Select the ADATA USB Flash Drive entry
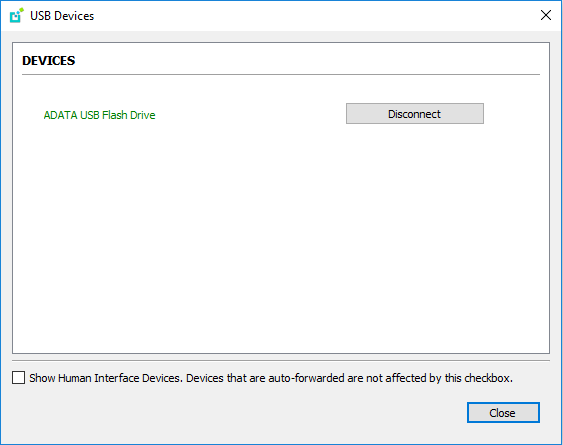Image resolution: width=563 pixels, height=445 pixels. click(99, 115)
